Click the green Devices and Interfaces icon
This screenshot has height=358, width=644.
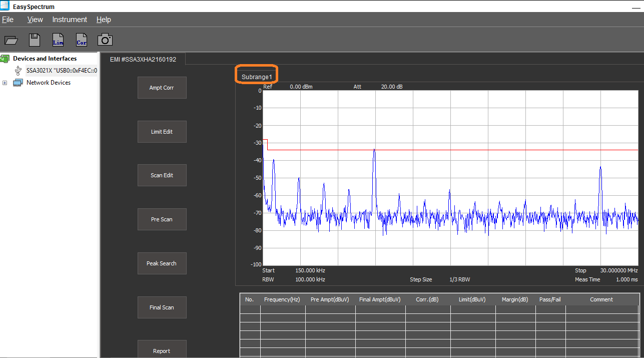[x=5, y=59]
